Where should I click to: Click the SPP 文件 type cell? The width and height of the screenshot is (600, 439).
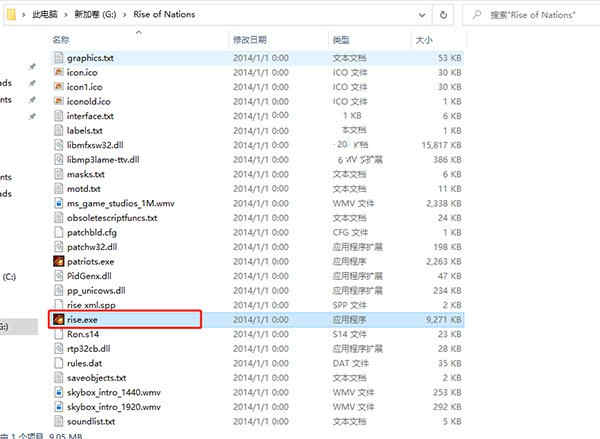tap(350, 305)
